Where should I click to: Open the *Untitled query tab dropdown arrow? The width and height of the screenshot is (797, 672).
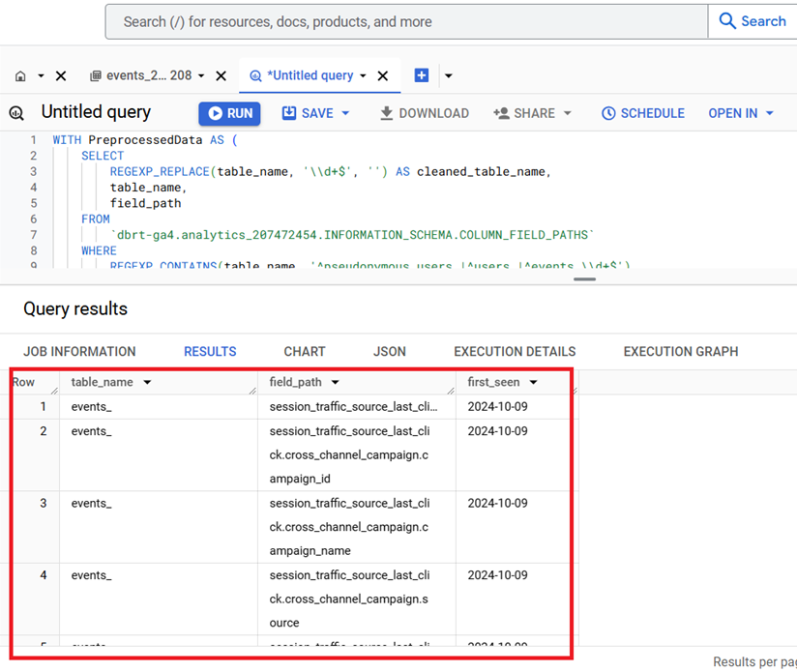coord(363,76)
